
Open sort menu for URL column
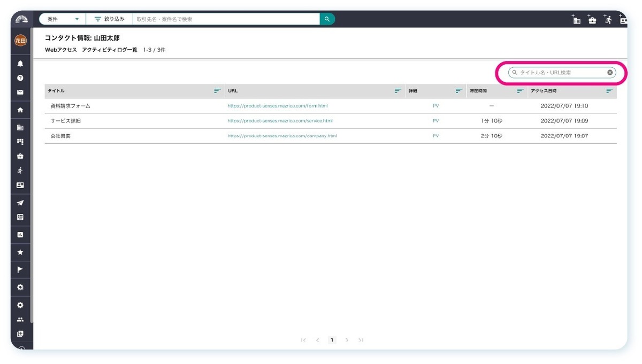[x=398, y=91]
